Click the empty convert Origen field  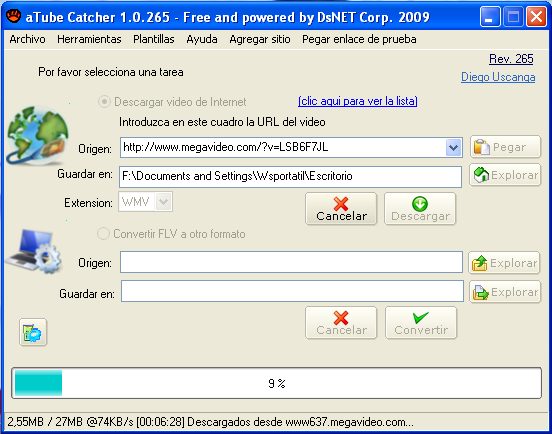(x=291, y=262)
